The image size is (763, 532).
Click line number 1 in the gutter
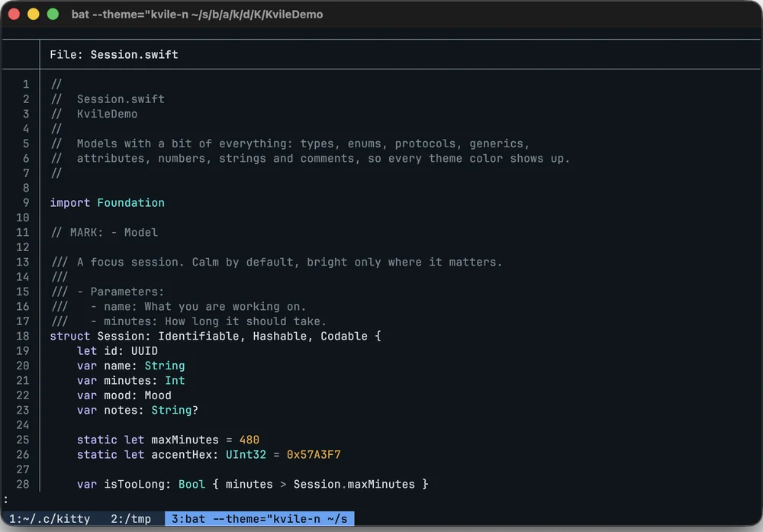[x=26, y=85]
